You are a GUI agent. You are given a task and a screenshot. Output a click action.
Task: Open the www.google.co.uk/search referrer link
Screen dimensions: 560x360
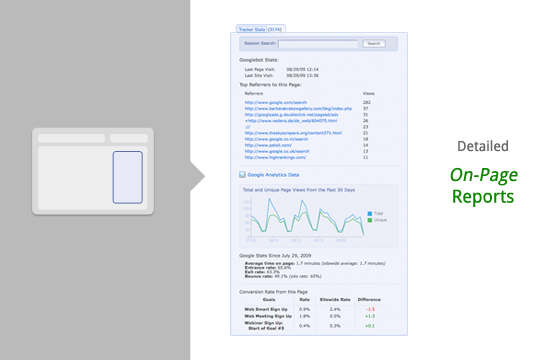tap(277, 151)
